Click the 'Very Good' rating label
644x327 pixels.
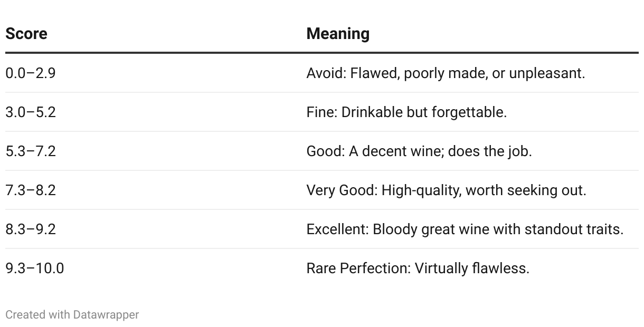point(339,190)
